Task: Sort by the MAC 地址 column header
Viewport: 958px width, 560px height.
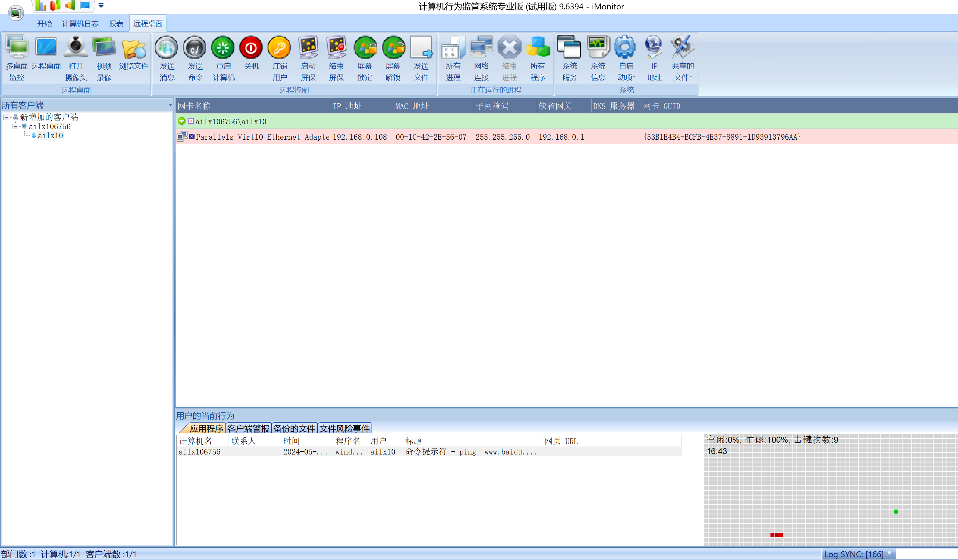Action: coord(433,106)
